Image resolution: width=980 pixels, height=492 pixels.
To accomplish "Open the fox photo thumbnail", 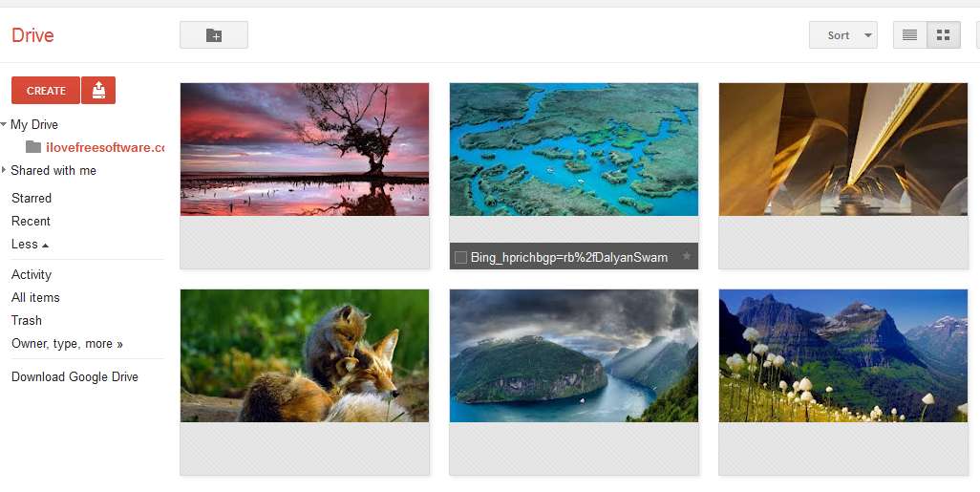I will [x=305, y=355].
